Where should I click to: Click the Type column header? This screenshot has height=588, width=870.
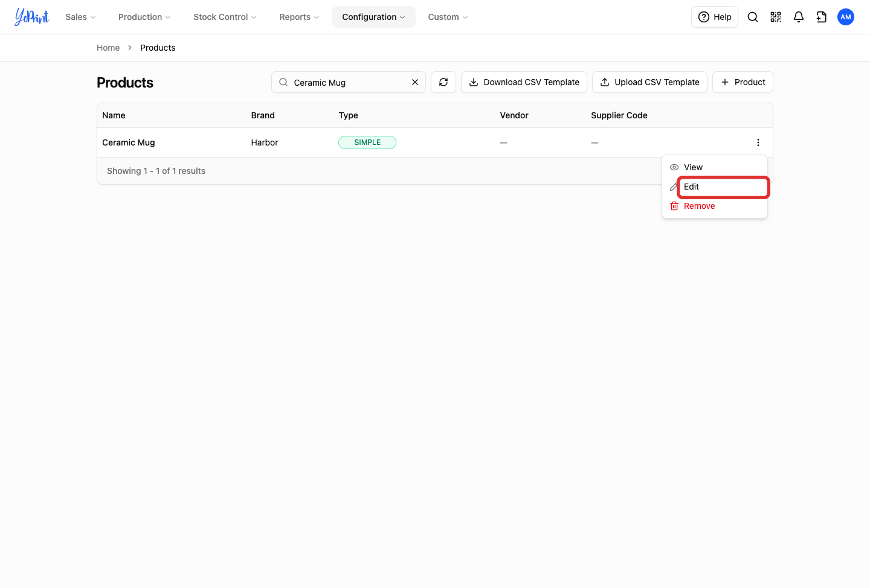(349, 115)
